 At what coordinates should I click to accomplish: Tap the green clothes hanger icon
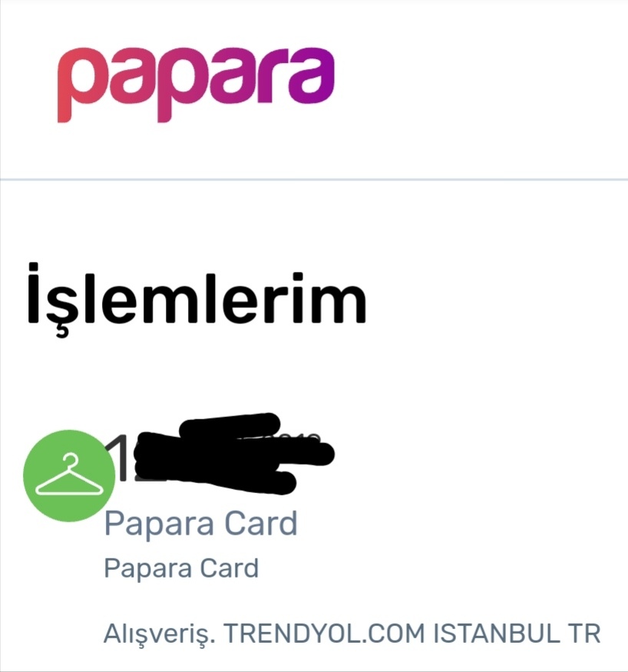coord(69,475)
